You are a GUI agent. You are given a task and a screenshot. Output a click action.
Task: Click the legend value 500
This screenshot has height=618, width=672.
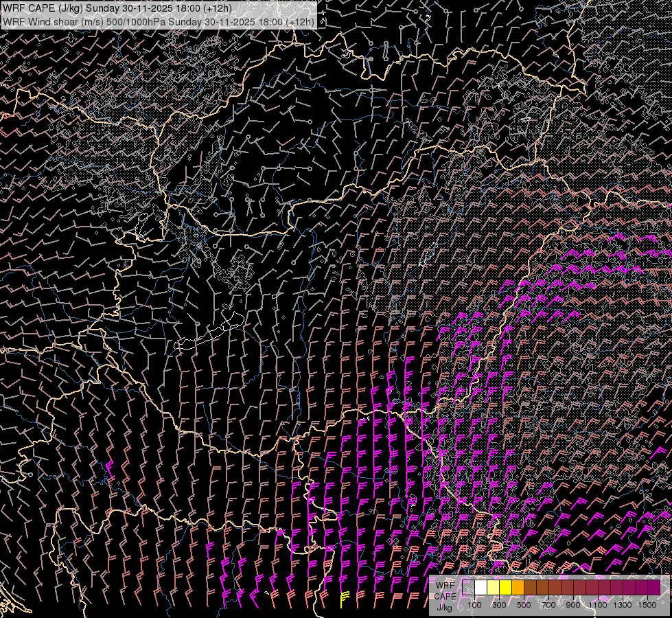click(x=524, y=605)
